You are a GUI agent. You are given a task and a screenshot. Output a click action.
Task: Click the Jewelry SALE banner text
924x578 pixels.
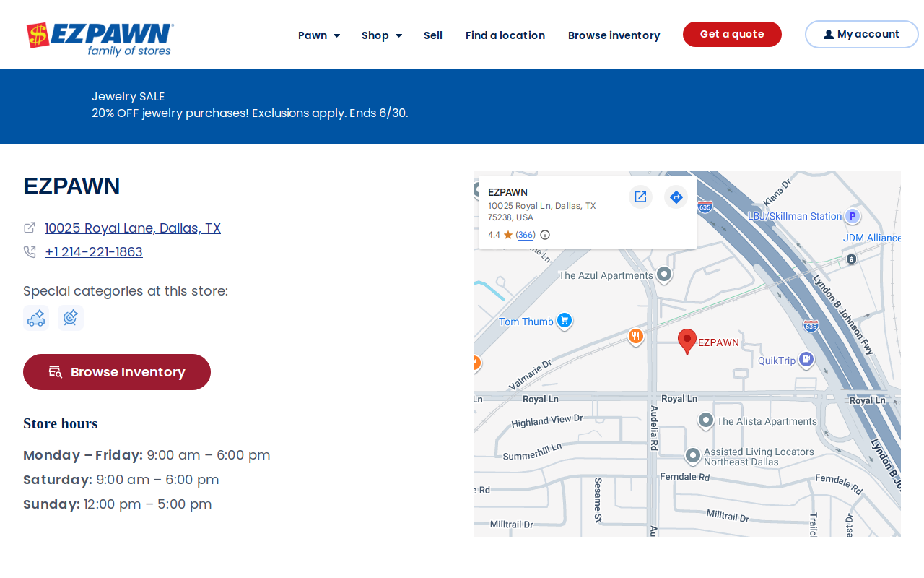(x=128, y=97)
